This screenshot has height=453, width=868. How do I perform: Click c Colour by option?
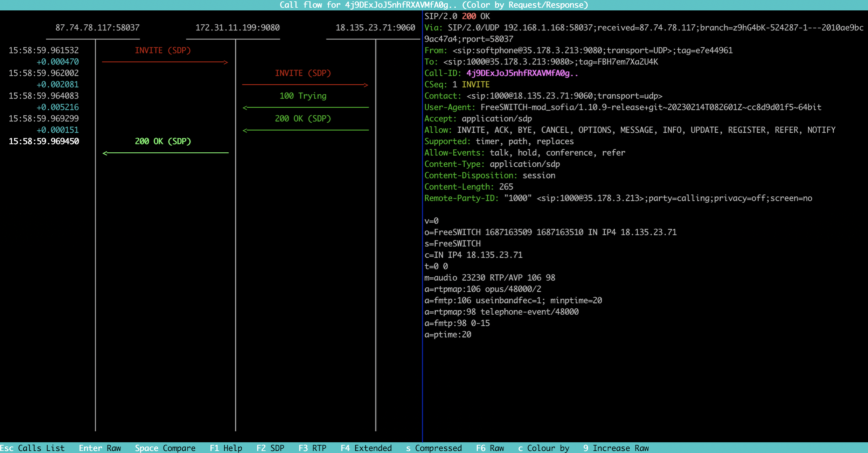(544, 448)
